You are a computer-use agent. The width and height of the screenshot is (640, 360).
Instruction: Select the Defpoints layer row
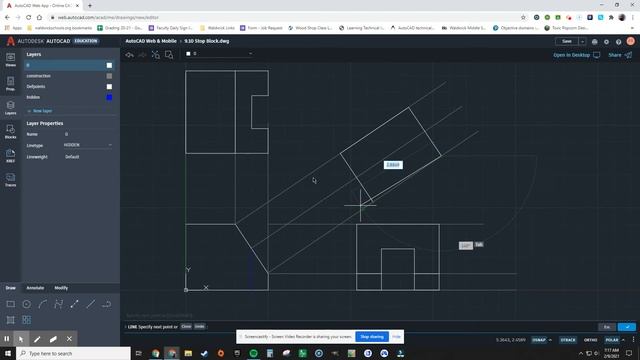click(x=69, y=87)
